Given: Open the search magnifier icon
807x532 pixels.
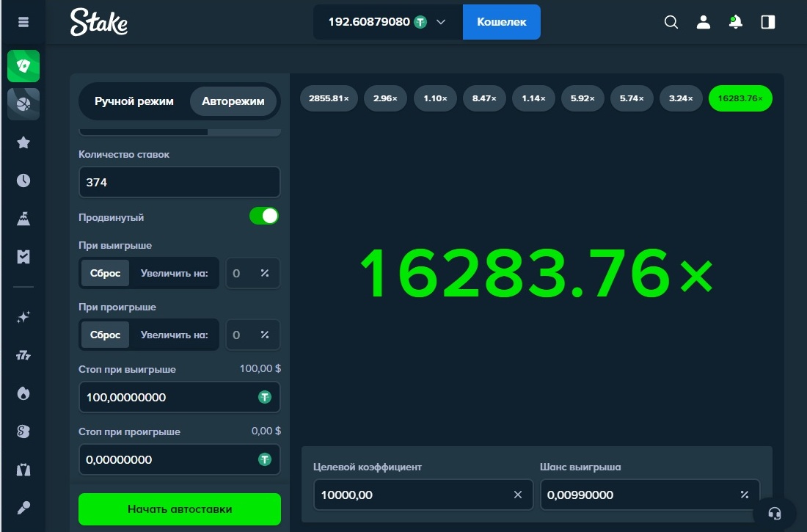Looking at the screenshot, I should (x=671, y=22).
